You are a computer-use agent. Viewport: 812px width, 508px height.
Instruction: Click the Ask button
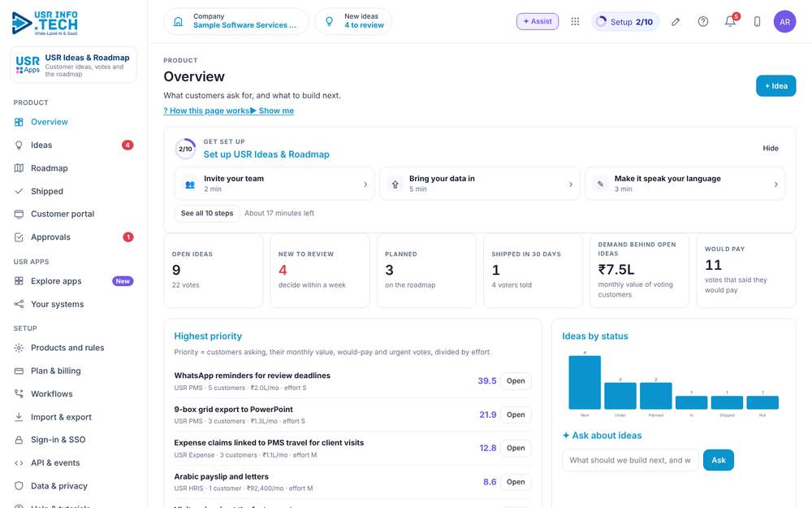click(x=718, y=460)
